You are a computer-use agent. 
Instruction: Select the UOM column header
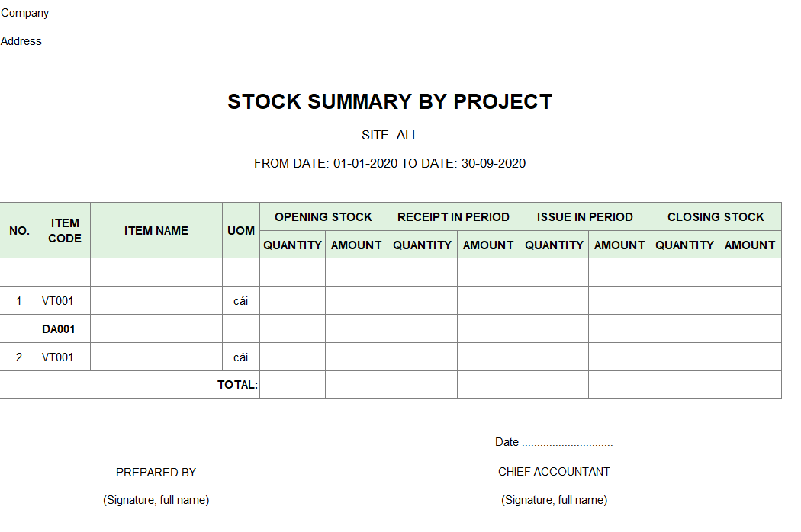tap(241, 230)
